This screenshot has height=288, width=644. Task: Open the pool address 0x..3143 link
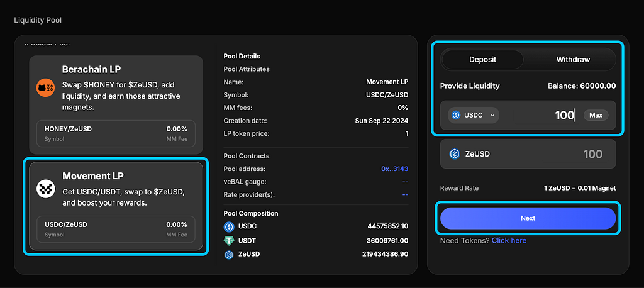[x=395, y=169]
